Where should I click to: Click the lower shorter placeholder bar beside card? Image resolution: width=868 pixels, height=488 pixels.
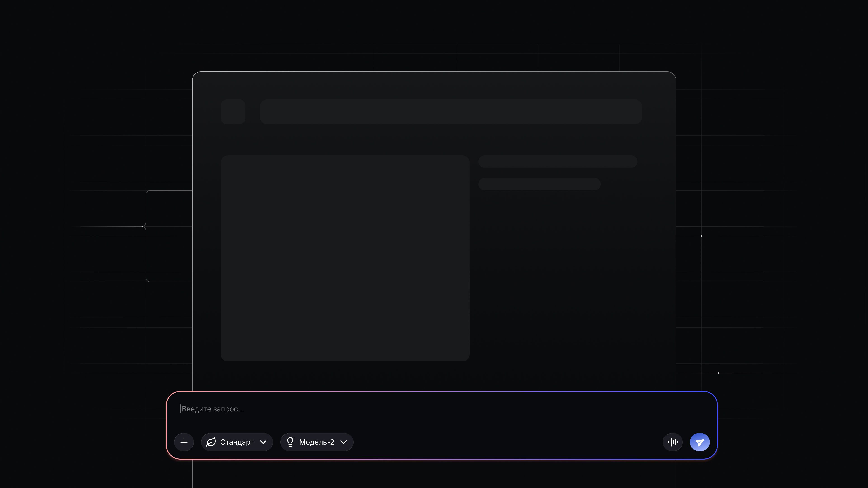(539, 184)
